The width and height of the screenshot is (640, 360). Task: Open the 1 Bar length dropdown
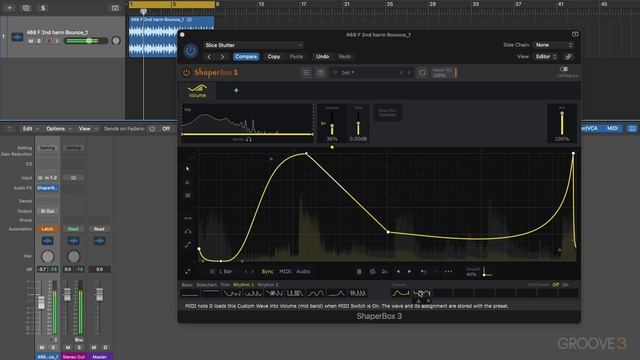[221, 271]
